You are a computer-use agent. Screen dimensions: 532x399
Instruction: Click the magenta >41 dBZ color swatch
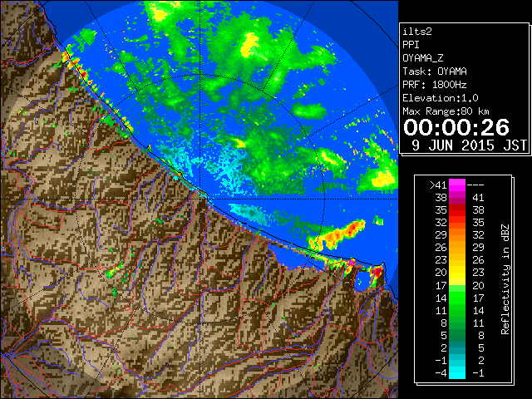pyautogui.click(x=457, y=185)
